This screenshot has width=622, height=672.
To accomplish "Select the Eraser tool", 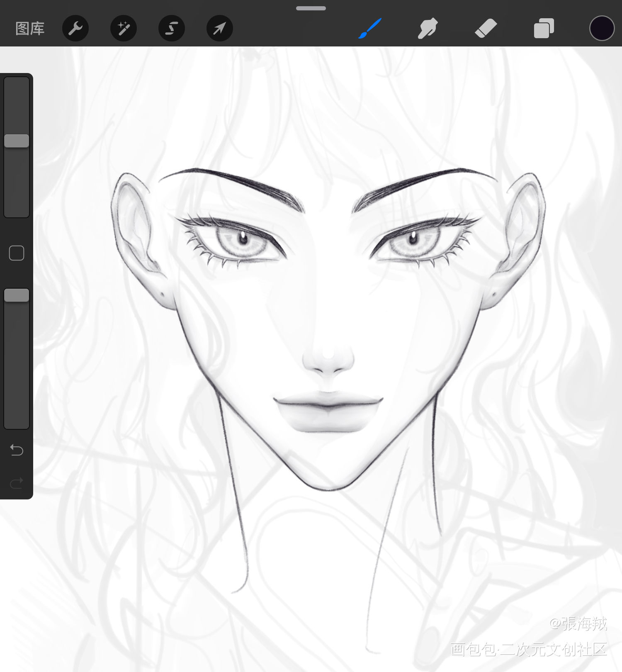I will [486, 28].
